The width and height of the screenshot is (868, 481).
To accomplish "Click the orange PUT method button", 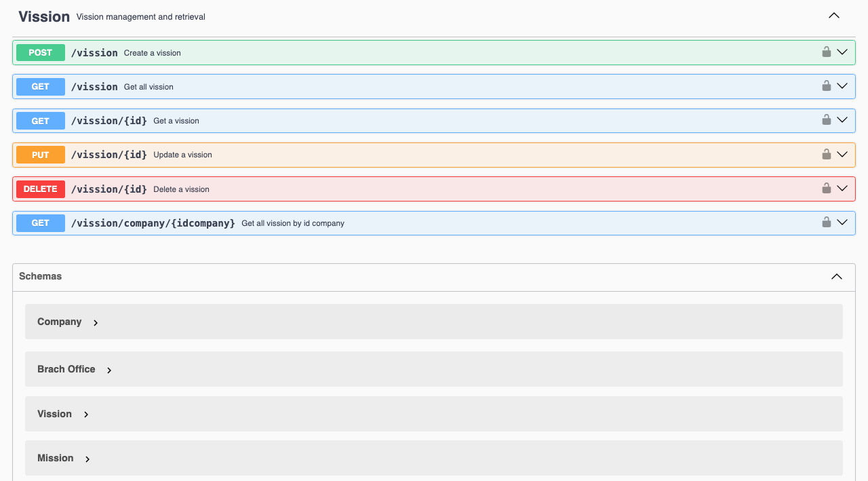I will (x=41, y=155).
